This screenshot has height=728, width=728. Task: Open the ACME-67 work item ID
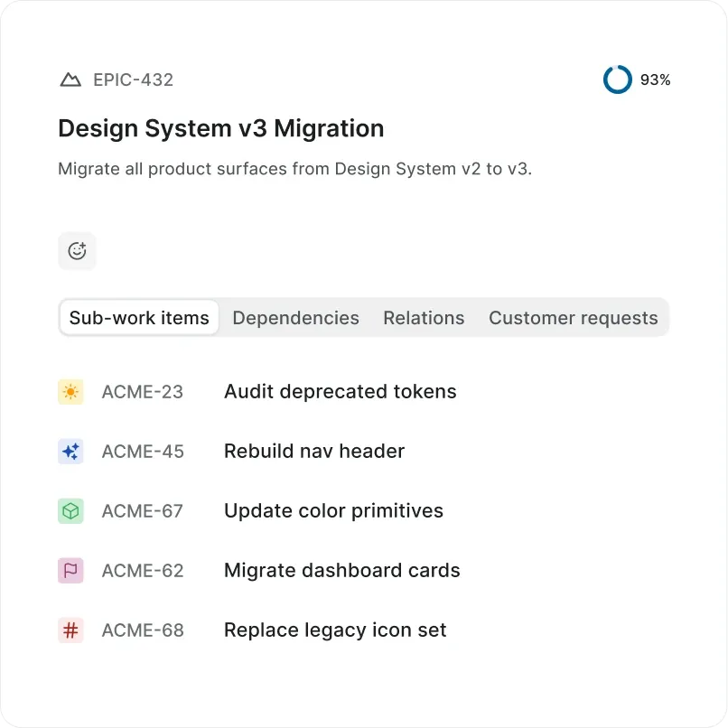143,511
